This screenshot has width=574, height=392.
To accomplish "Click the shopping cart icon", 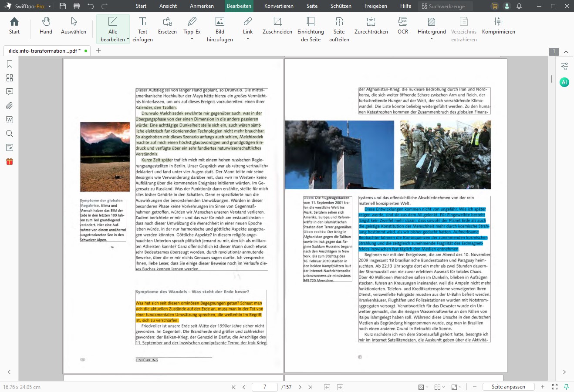I will (x=495, y=6).
